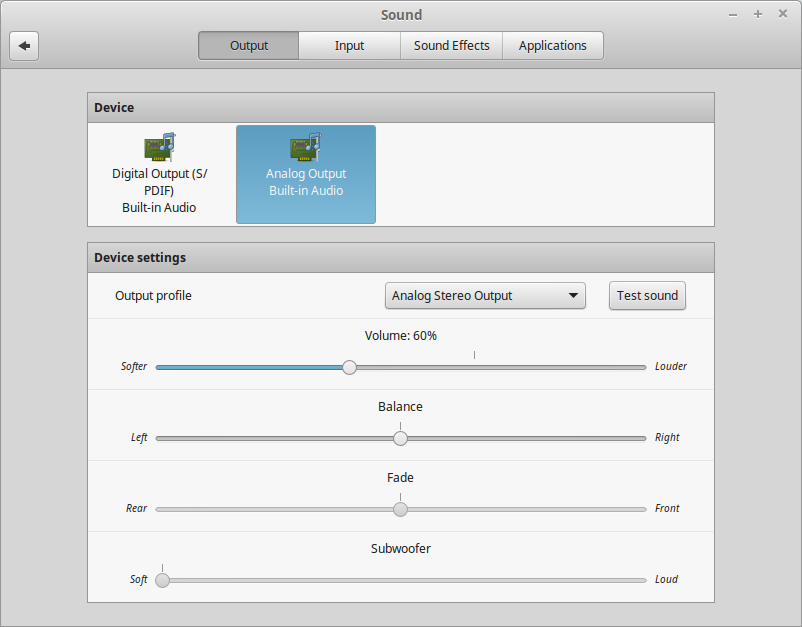The height and width of the screenshot is (627, 802).
Task: Select the Digital Output (S/PDIF) device icon
Action: point(160,146)
